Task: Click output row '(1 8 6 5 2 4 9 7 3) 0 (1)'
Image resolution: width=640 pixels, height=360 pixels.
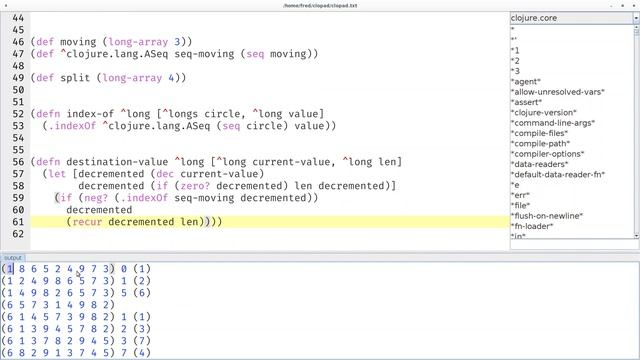Action: click(x=76, y=269)
